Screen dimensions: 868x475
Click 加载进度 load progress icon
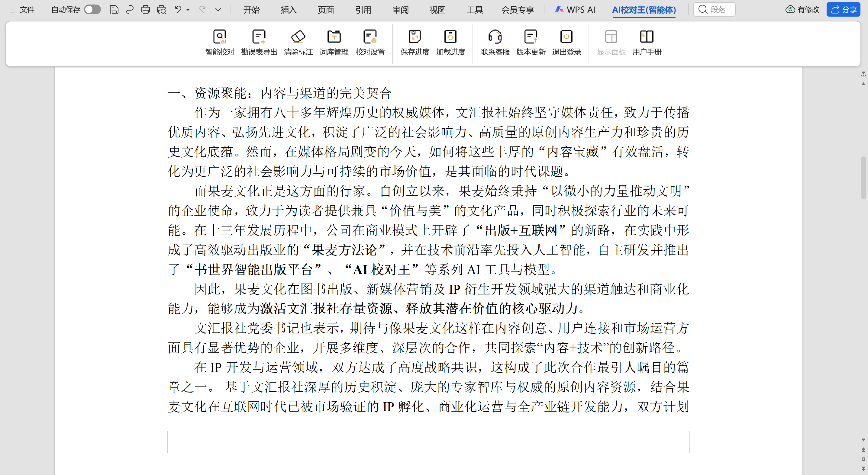click(x=450, y=37)
